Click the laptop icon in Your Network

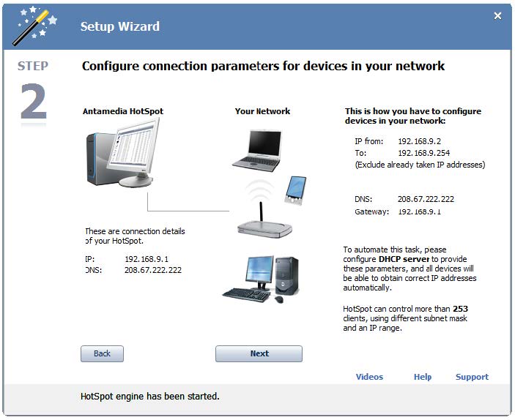click(258, 151)
